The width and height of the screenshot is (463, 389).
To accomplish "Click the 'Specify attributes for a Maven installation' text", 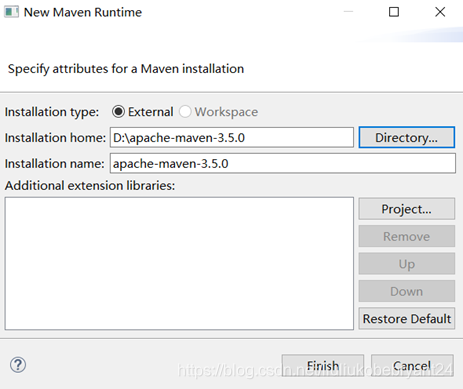I will (x=126, y=69).
